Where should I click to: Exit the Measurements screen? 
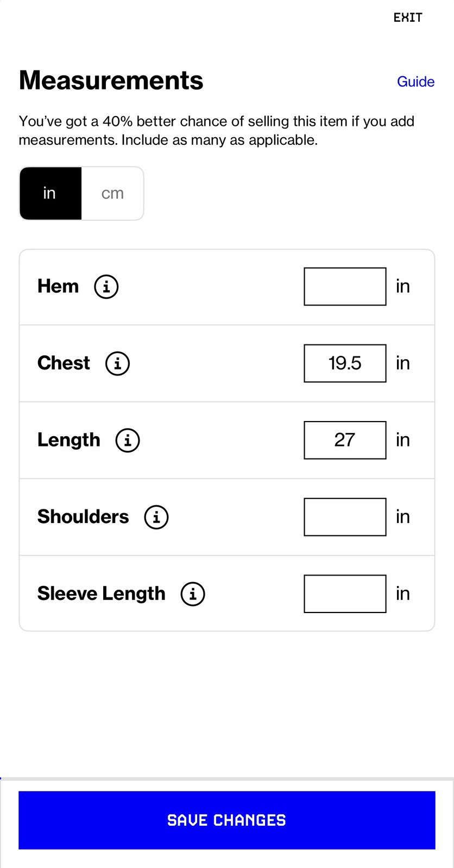click(x=408, y=18)
